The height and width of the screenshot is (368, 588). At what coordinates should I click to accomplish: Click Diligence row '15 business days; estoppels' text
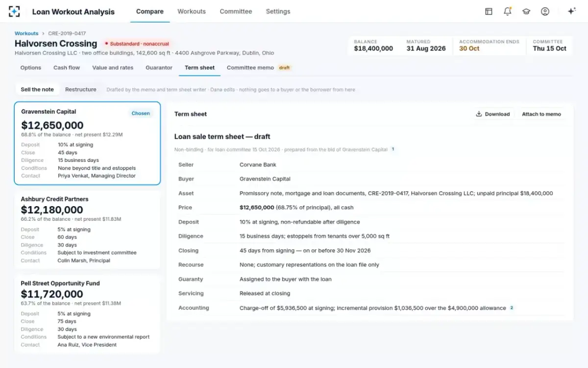click(x=315, y=236)
